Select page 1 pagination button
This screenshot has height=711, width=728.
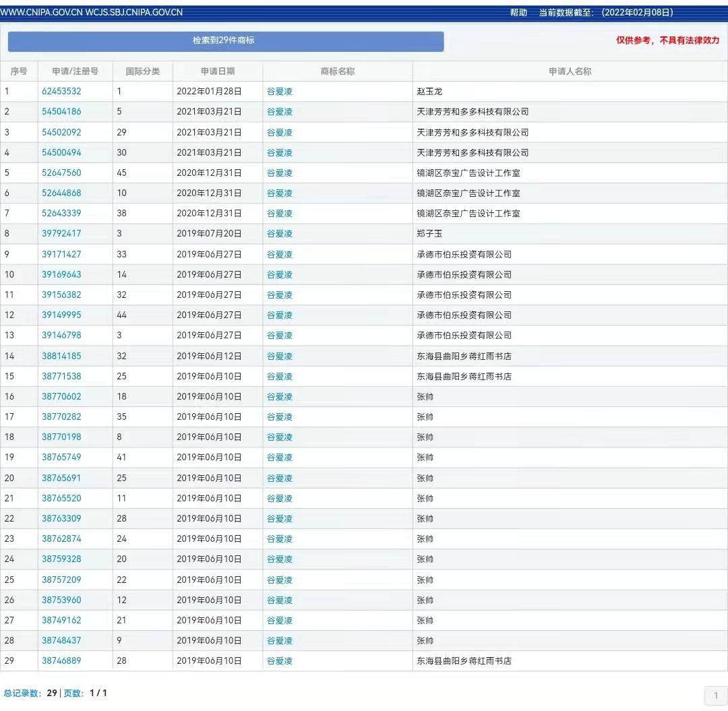pyautogui.click(x=715, y=695)
